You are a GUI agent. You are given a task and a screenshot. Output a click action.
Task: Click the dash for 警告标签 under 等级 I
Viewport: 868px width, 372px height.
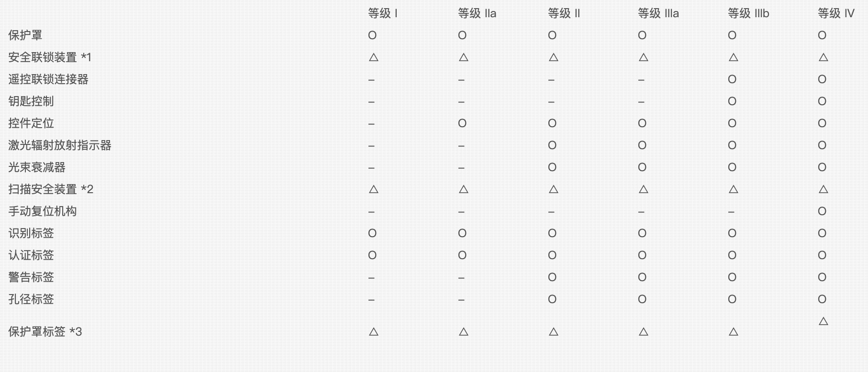371,278
